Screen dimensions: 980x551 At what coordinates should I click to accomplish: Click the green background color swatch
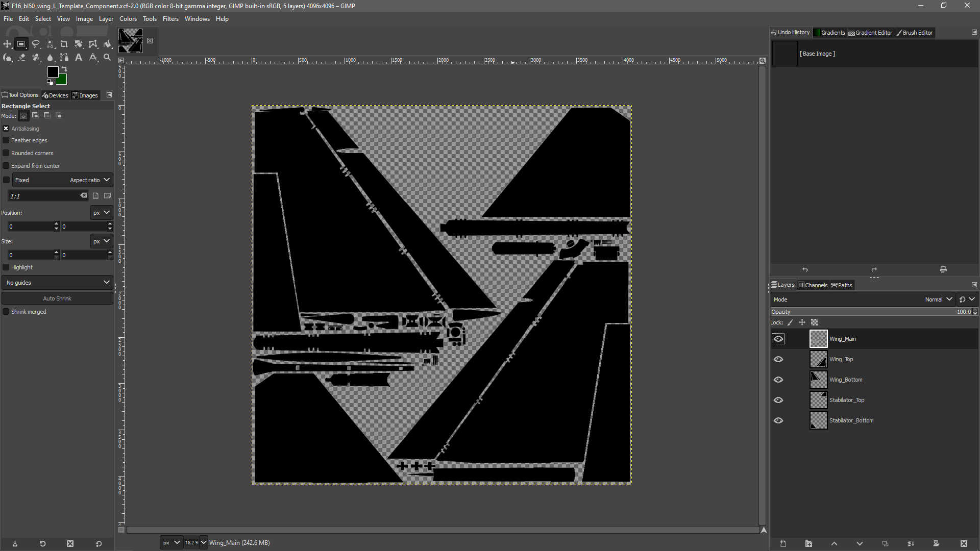click(x=62, y=80)
